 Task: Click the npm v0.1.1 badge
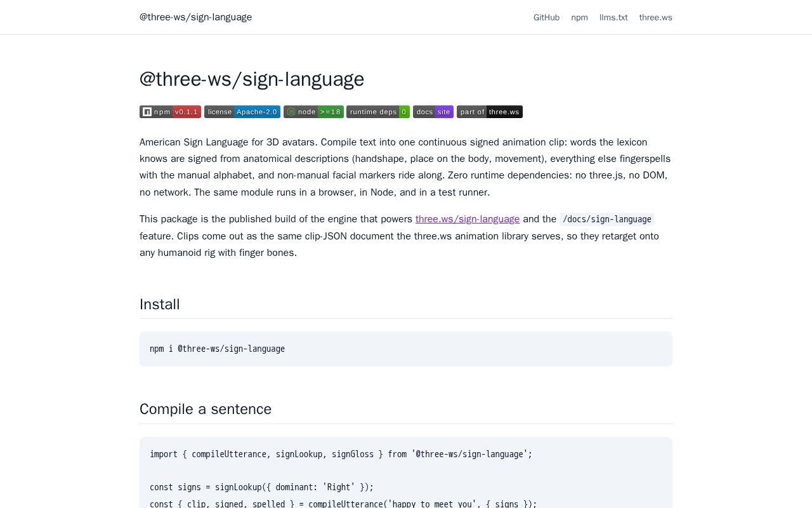(170, 112)
